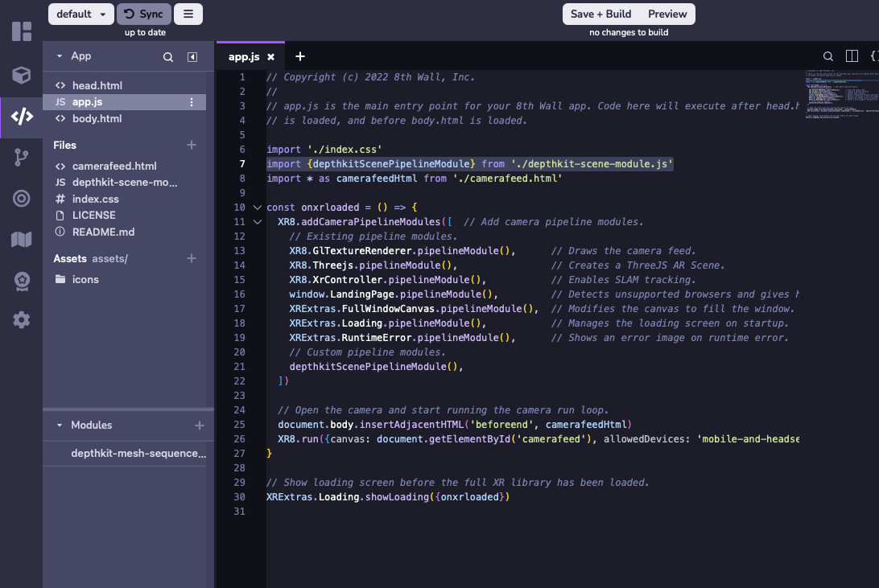
Task: Open the hamburger menu beside Sync
Action: coord(188,14)
